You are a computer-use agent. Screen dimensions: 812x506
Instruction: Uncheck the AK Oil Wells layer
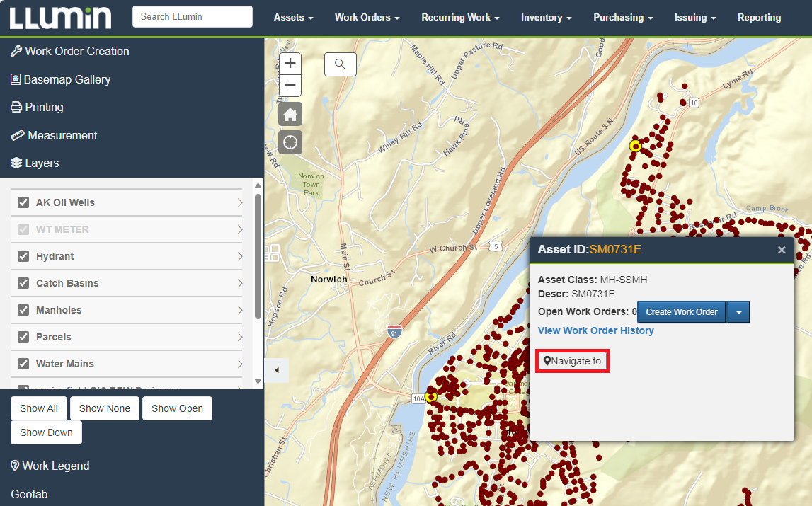coord(23,202)
